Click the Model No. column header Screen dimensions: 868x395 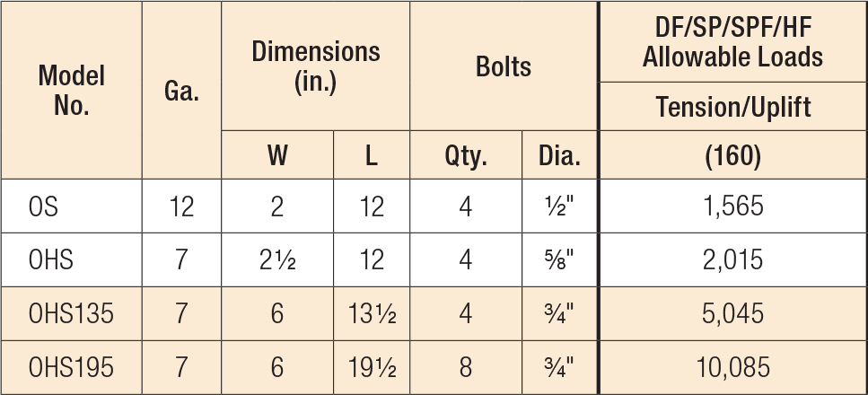pyautogui.click(x=72, y=90)
